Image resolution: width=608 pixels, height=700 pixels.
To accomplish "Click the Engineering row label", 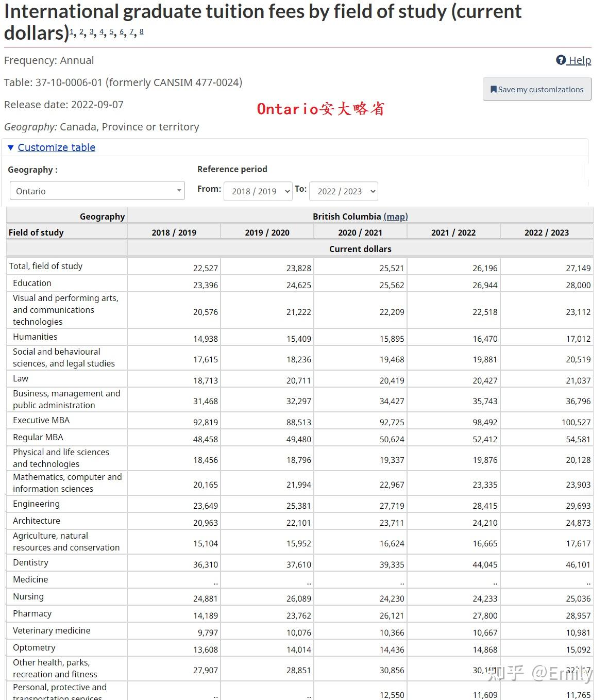I will coord(36,504).
